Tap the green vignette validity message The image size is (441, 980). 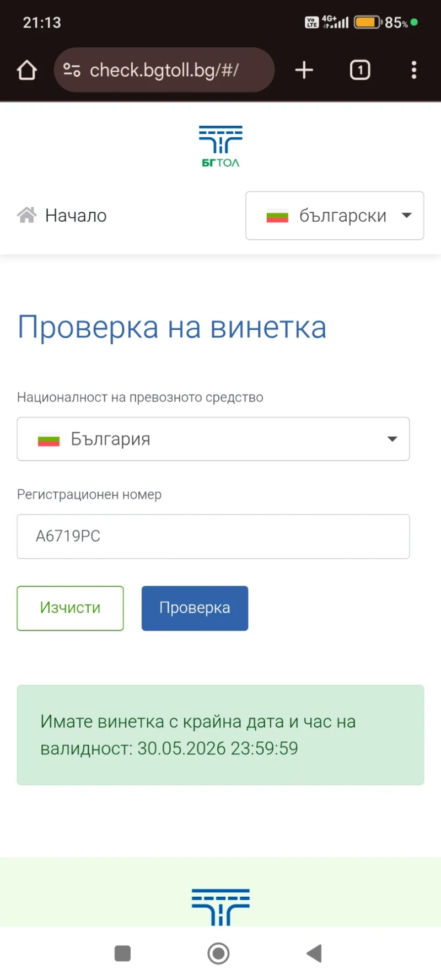pos(220,735)
